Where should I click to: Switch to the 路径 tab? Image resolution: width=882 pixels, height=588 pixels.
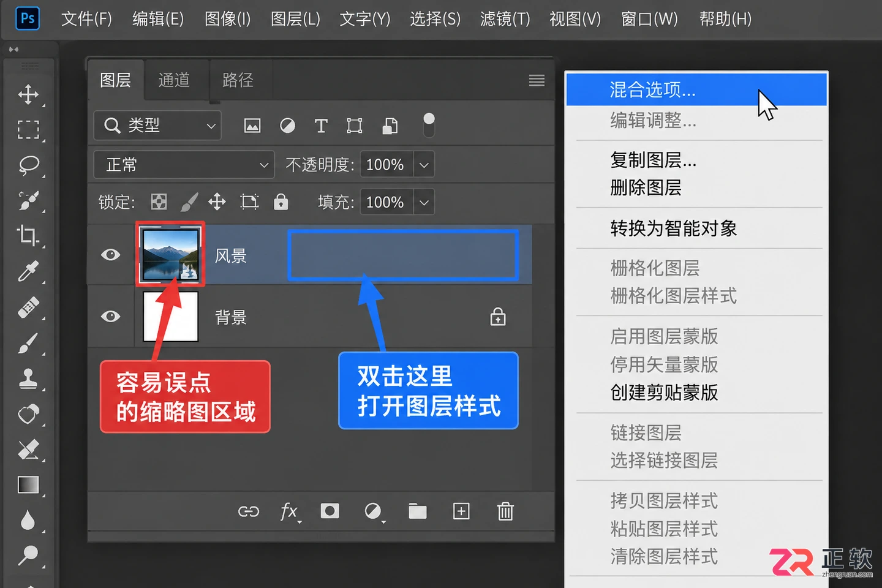pyautogui.click(x=238, y=80)
